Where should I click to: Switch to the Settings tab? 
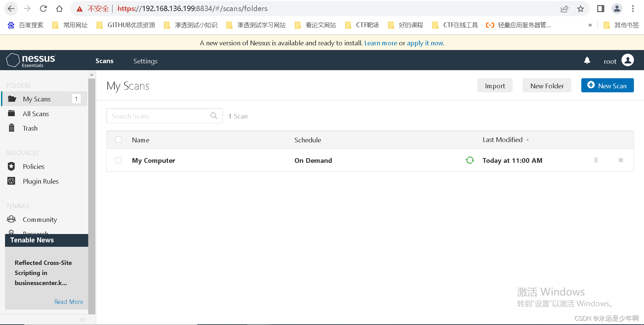click(x=145, y=61)
